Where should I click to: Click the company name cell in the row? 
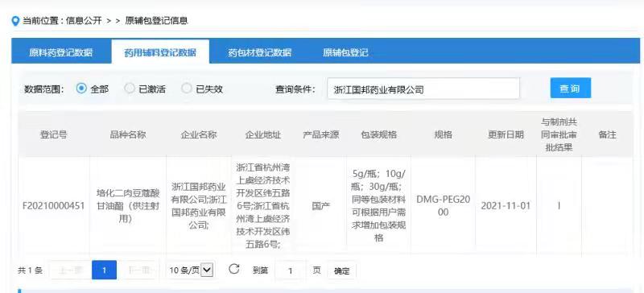pos(199,205)
